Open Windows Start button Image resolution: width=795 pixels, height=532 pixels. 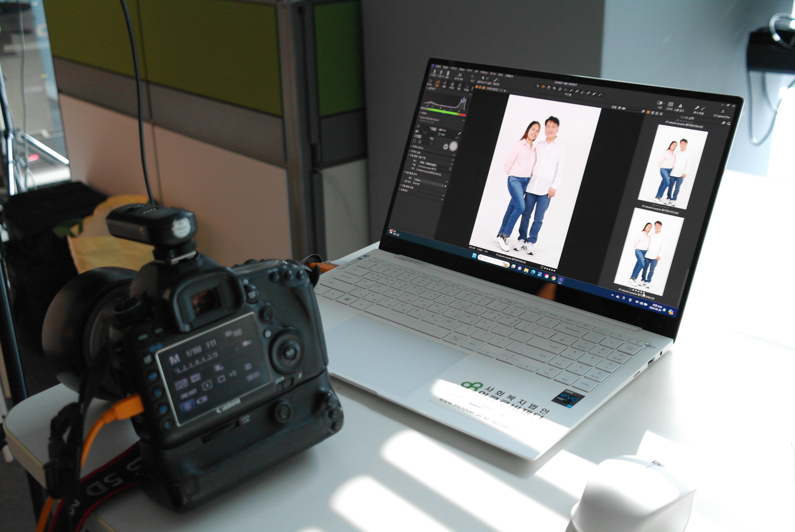pyautogui.click(x=474, y=256)
